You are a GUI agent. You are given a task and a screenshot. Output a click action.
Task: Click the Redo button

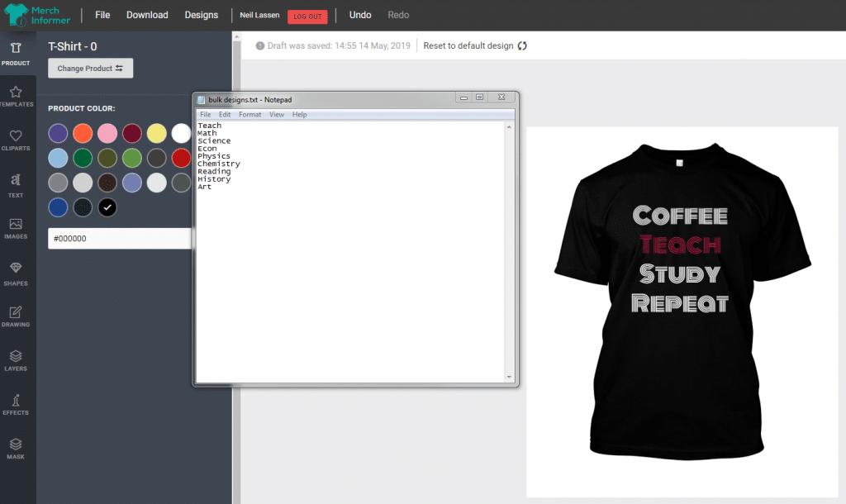click(x=398, y=15)
